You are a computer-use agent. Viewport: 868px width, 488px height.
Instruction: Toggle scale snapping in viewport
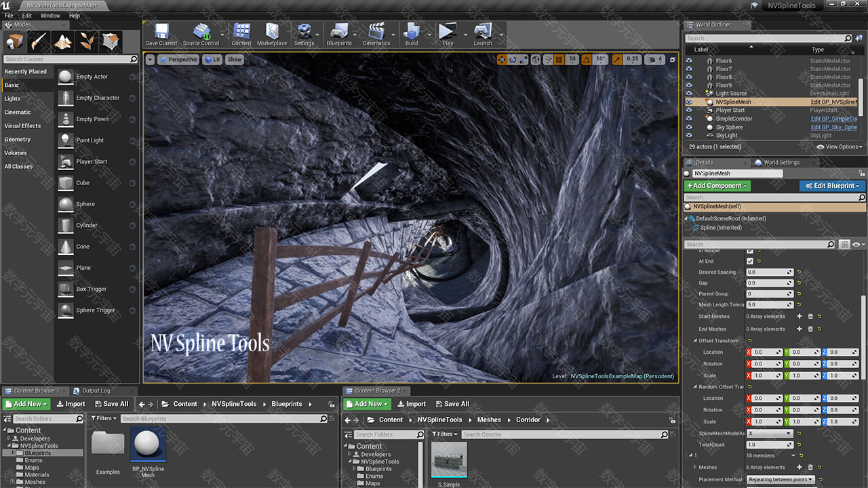617,60
